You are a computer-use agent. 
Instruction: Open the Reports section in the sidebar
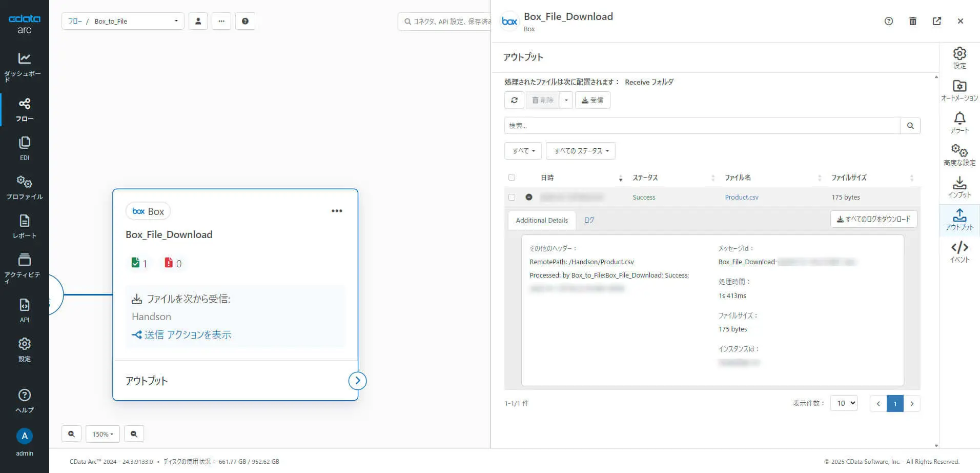24,227
